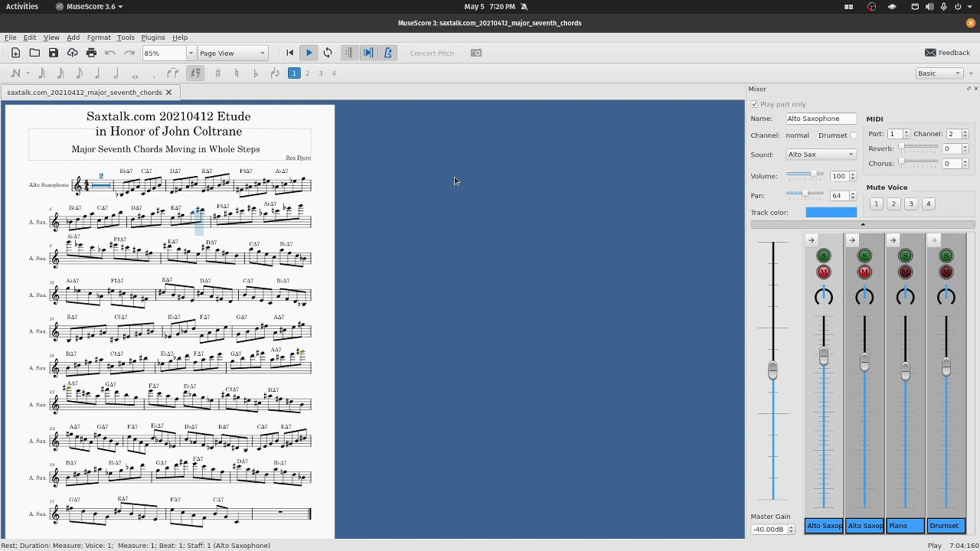Screen dimensions: 980x551
Task: Apply flat accidental
Action: click(256, 73)
